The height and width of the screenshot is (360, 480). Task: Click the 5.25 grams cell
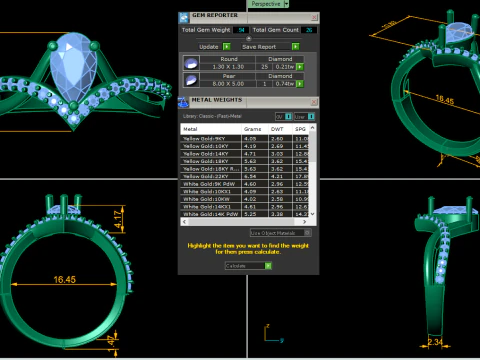pyautogui.click(x=255, y=214)
